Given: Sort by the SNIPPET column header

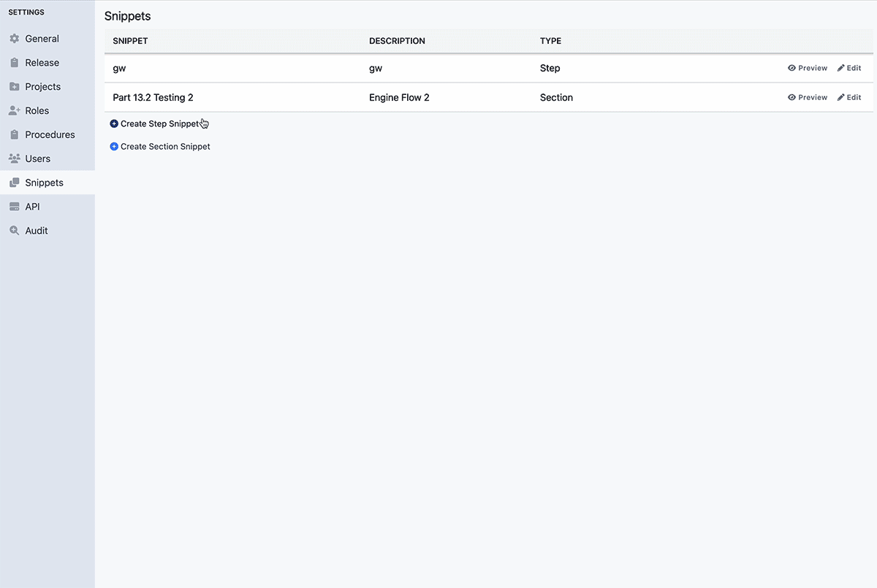Looking at the screenshot, I should click(x=130, y=41).
